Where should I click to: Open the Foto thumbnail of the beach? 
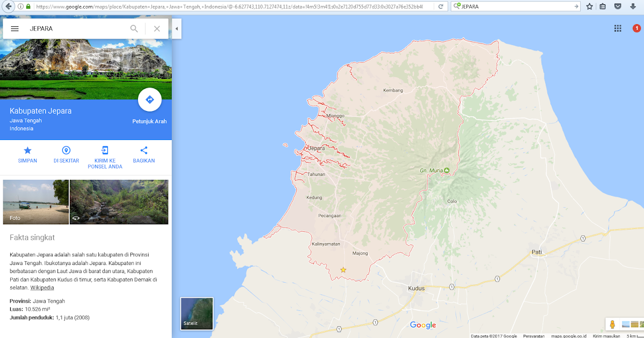coord(35,202)
